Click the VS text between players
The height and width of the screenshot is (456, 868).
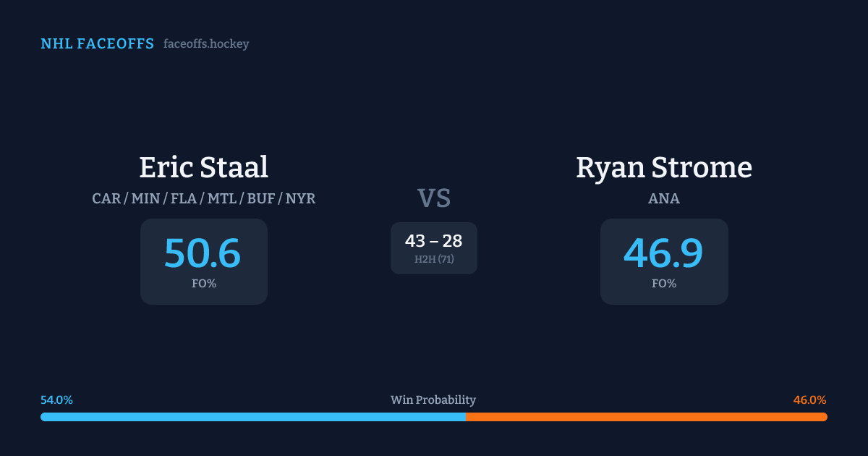pos(433,198)
